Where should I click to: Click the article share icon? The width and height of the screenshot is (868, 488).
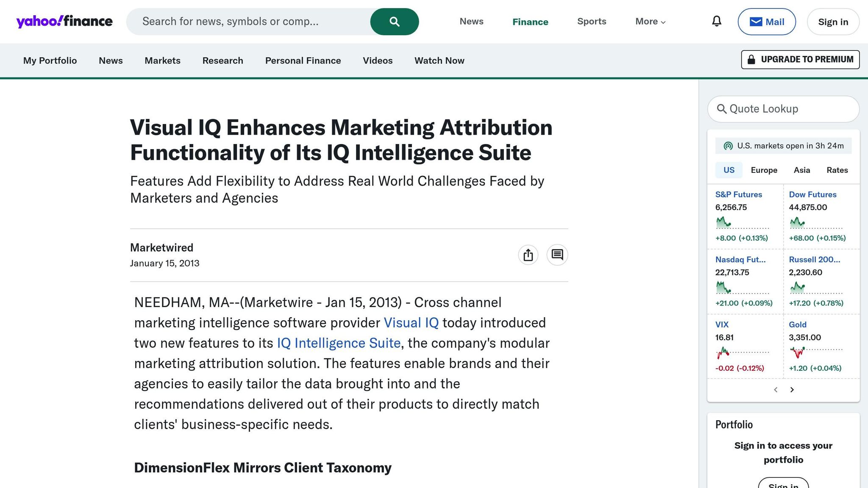pos(528,255)
